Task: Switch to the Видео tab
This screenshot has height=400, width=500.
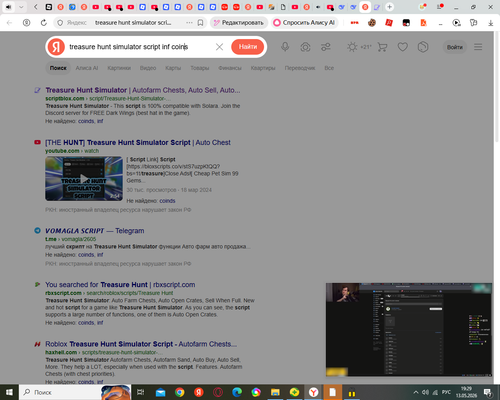Action: [x=148, y=68]
